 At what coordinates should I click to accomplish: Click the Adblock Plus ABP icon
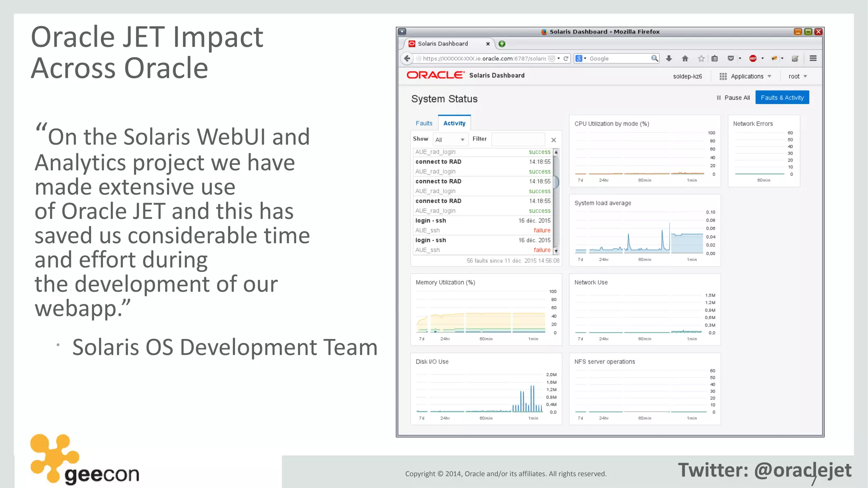tap(753, 58)
